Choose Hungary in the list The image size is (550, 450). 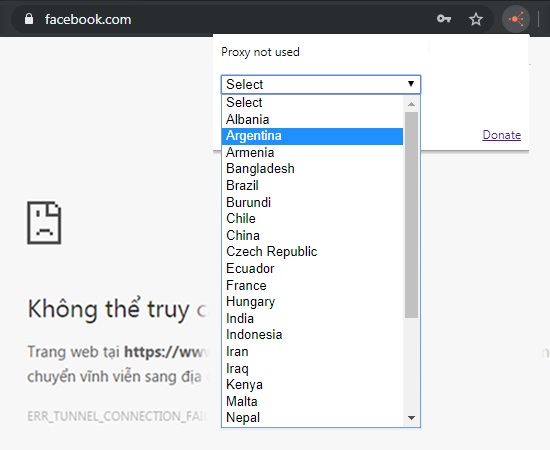[312, 302]
